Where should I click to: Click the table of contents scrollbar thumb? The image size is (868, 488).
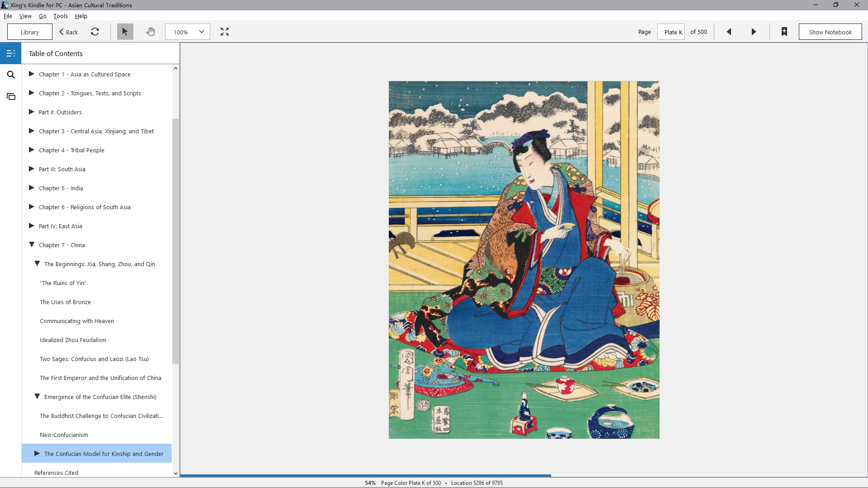[x=175, y=241]
